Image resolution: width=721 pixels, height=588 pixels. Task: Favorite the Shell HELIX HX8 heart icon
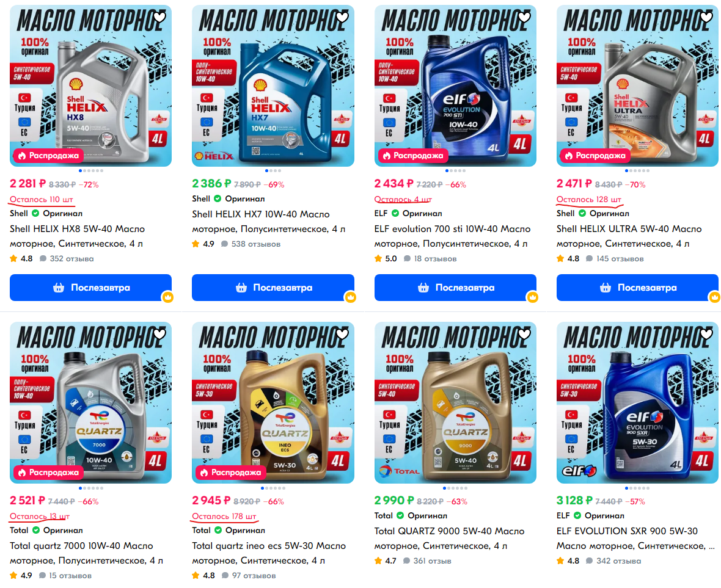(159, 18)
